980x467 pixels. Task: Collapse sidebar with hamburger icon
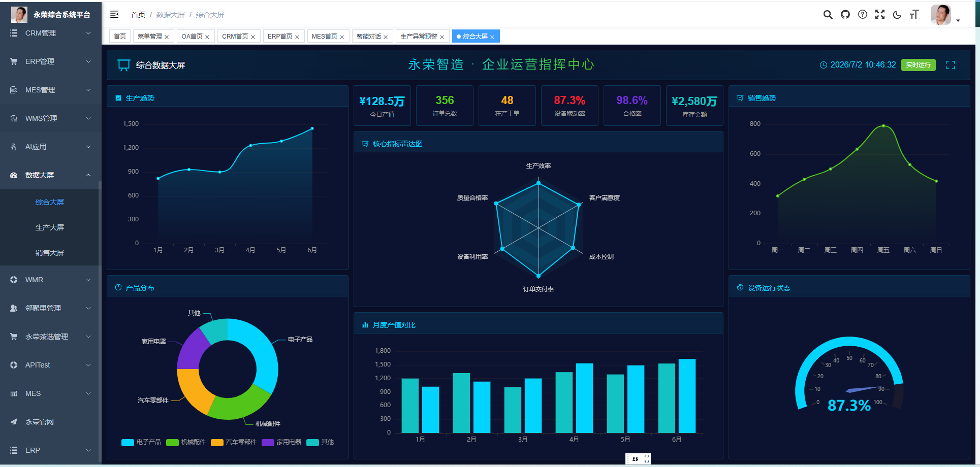pos(114,15)
